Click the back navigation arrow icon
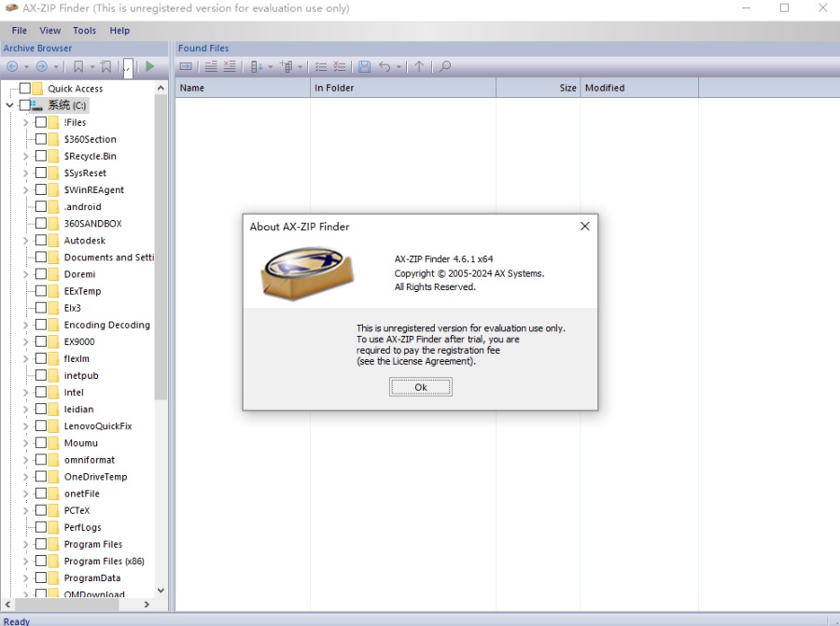 click(12, 66)
